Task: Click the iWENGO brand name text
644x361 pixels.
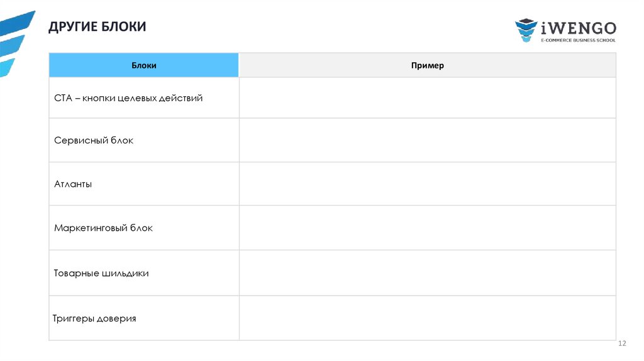Action: pos(578,27)
